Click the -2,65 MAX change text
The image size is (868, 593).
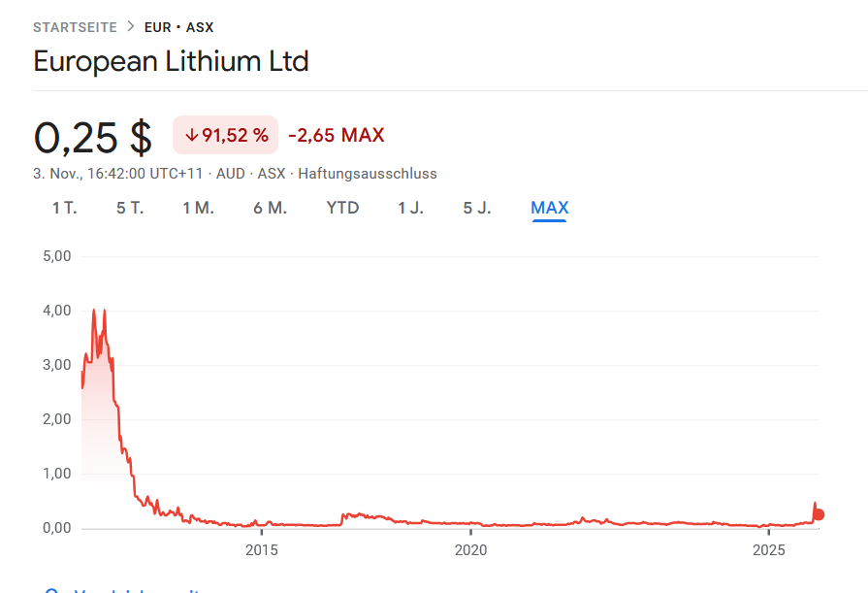tap(337, 135)
